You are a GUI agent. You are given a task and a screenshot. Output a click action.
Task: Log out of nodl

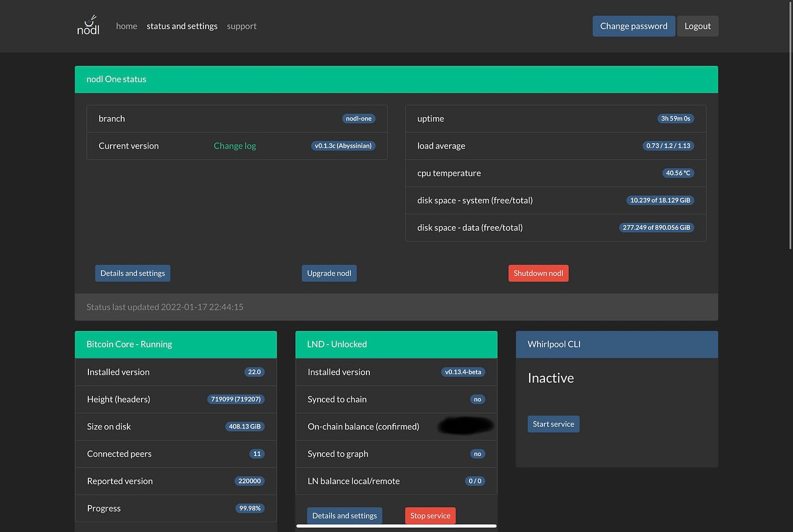[697, 26]
